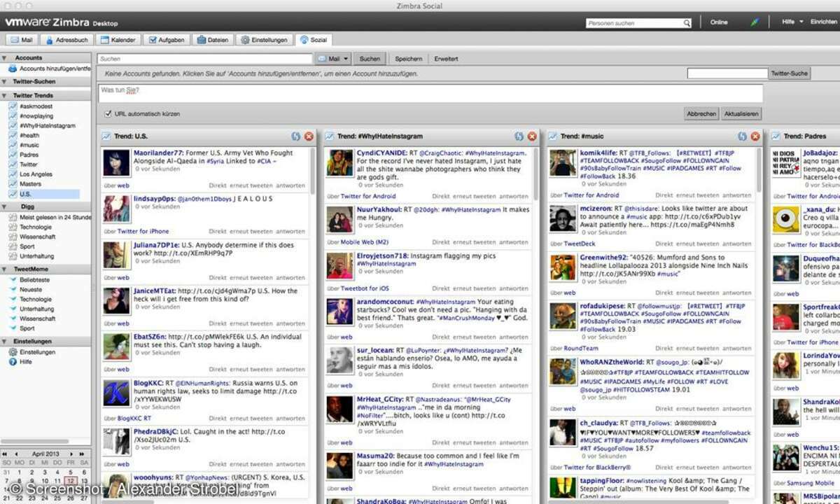Open the Hilfe dropdown in top bar
The width and height of the screenshot is (840, 504).
click(791, 22)
